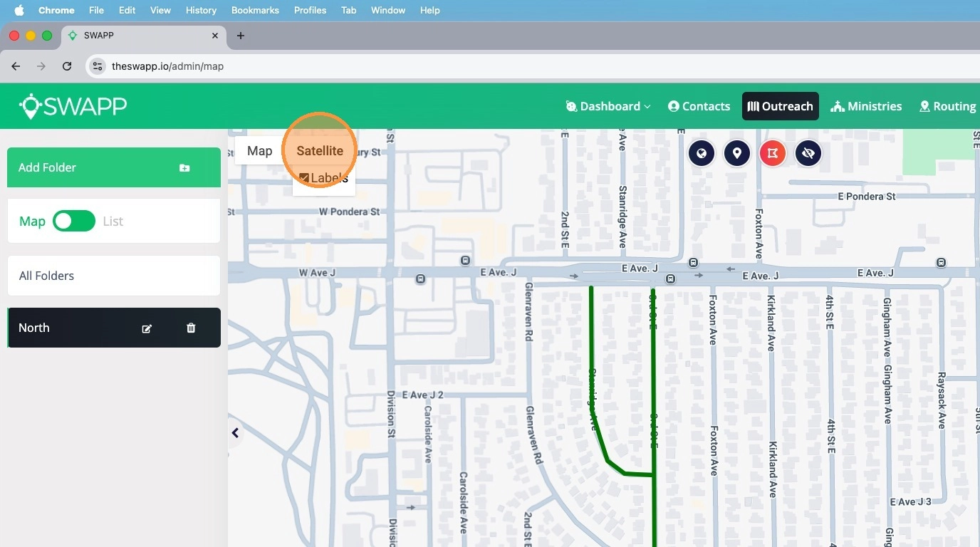Screen dimensions: 980x547
Task: Open the View menu
Action: pos(160,10)
